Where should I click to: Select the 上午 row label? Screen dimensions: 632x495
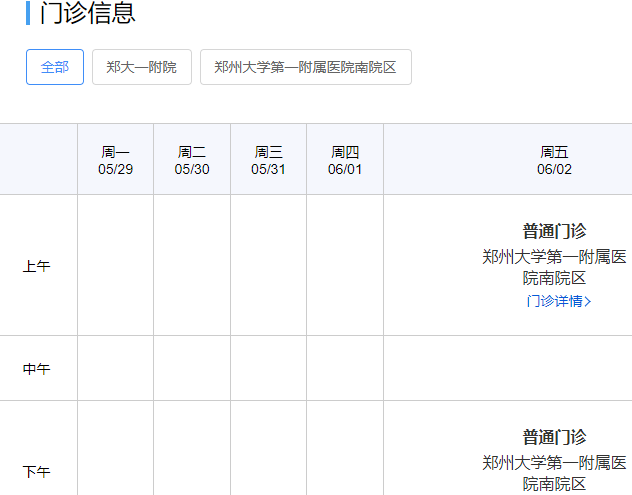click(x=37, y=266)
